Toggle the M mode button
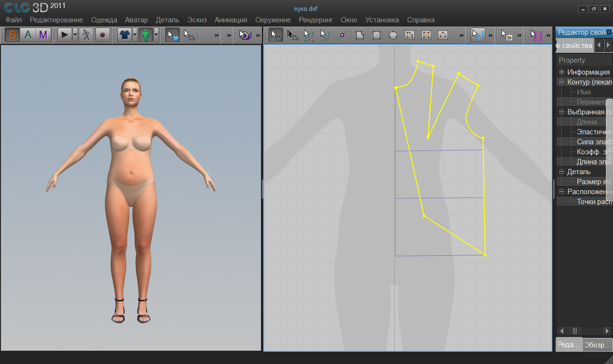Viewport: 613px width, 364px height. click(x=43, y=35)
